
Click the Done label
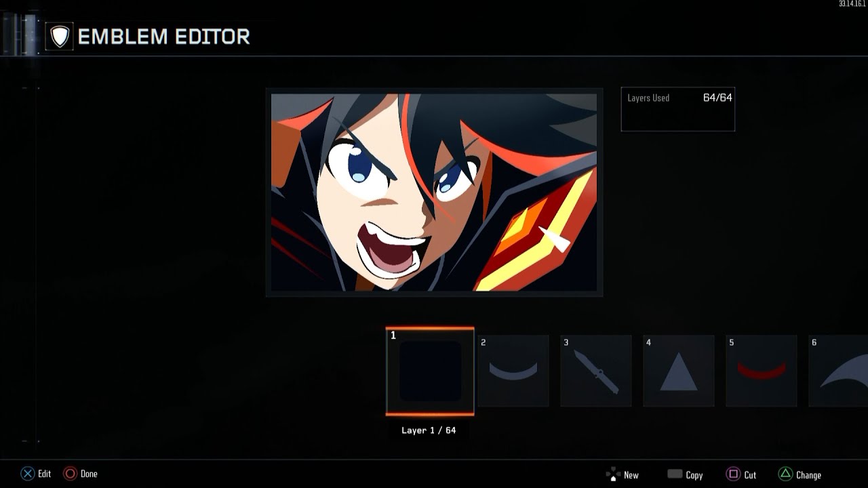[89, 474]
